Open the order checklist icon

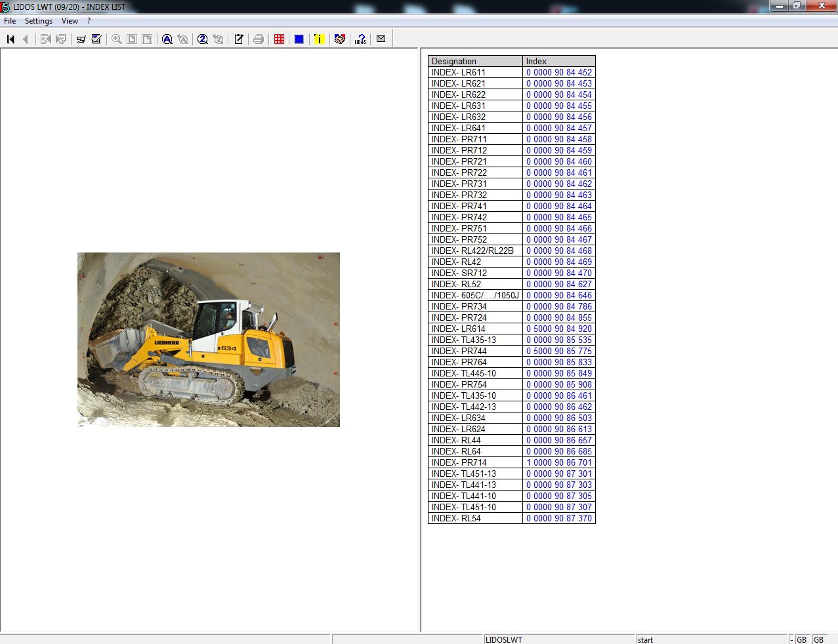click(x=96, y=39)
